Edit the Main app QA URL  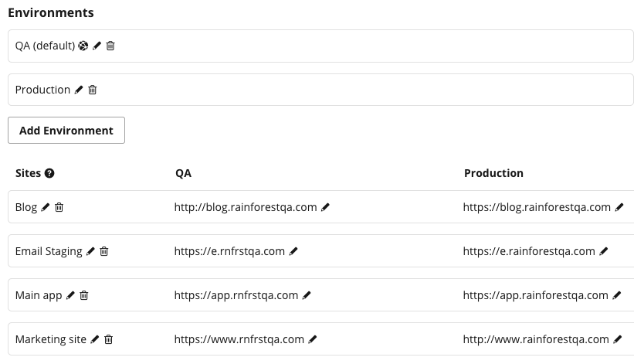tap(307, 295)
